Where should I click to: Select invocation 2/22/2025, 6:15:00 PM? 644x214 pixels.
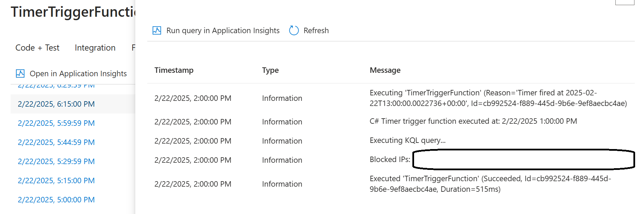coord(56,104)
